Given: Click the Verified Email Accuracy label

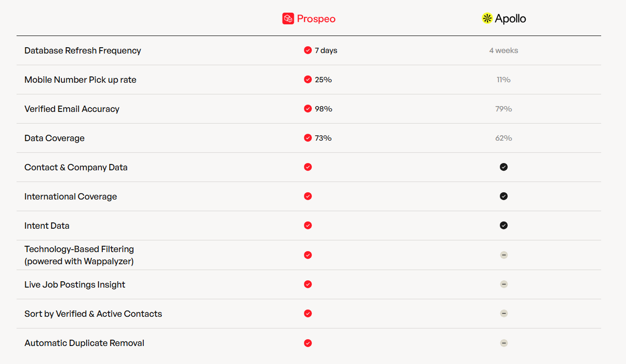Looking at the screenshot, I should point(72,109).
